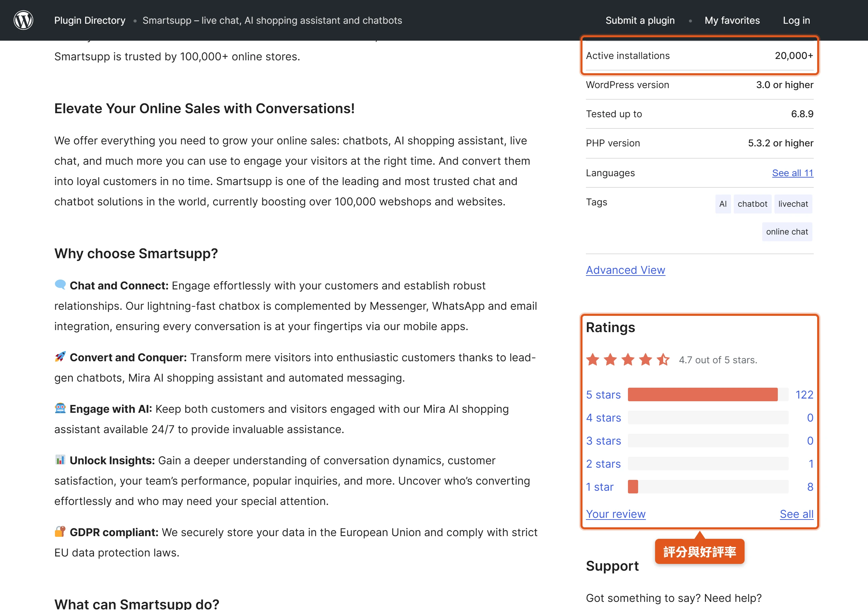Click the 'Active installations' label
868x610 pixels.
628,56
